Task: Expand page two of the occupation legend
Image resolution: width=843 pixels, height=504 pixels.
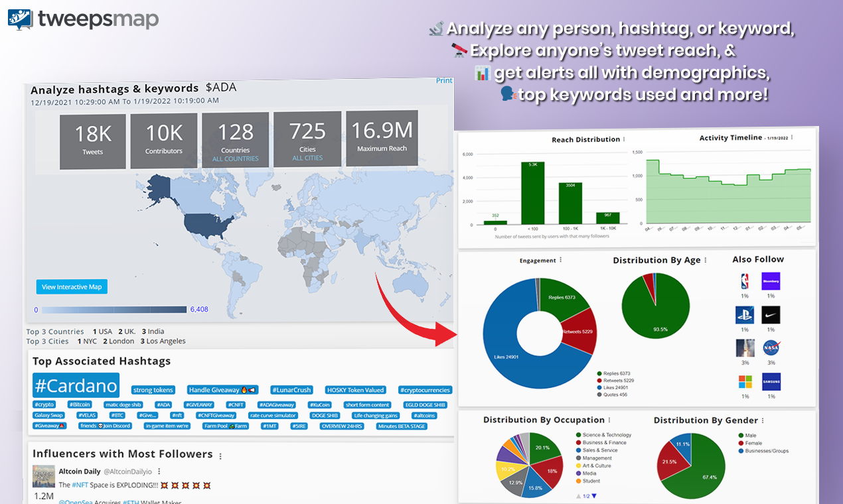Action: (x=594, y=495)
